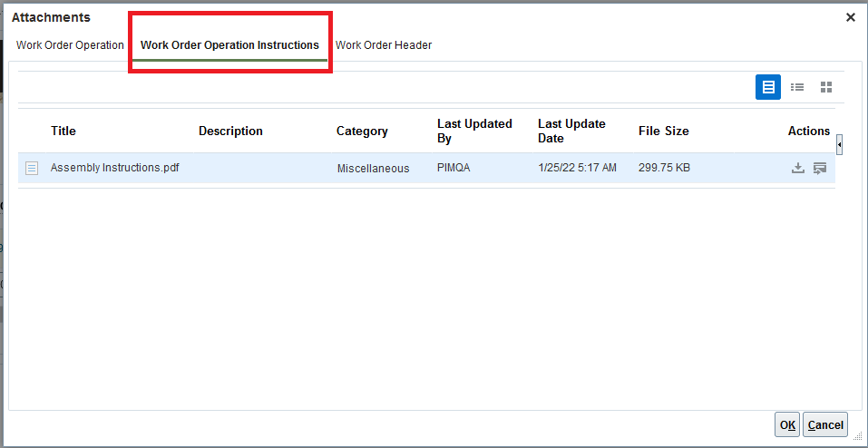Click the Cancel button
The height and width of the screenshot is (448, 868).
point(825,424)
